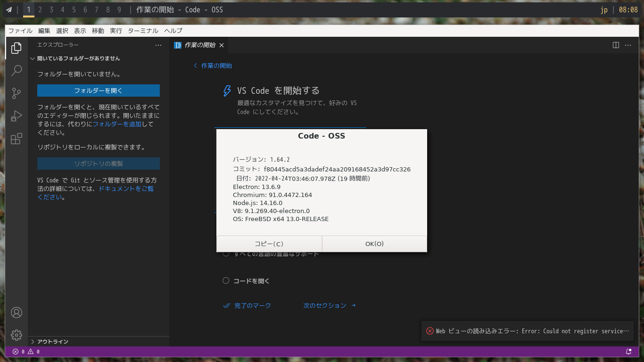
Task: Click the errors and warnings status indicator
Action: [26, 352]
